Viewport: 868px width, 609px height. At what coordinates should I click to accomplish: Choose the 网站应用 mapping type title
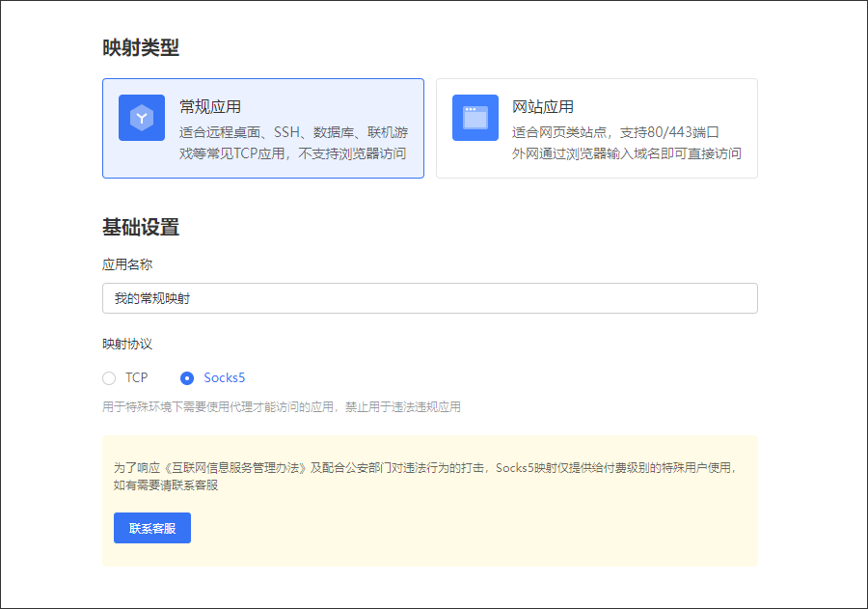[543, 107]
